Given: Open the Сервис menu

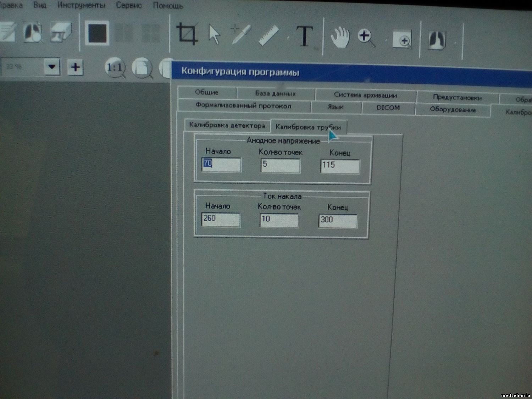Looking at the screenshot, I should pyautogui.click(x=129, y=6).
